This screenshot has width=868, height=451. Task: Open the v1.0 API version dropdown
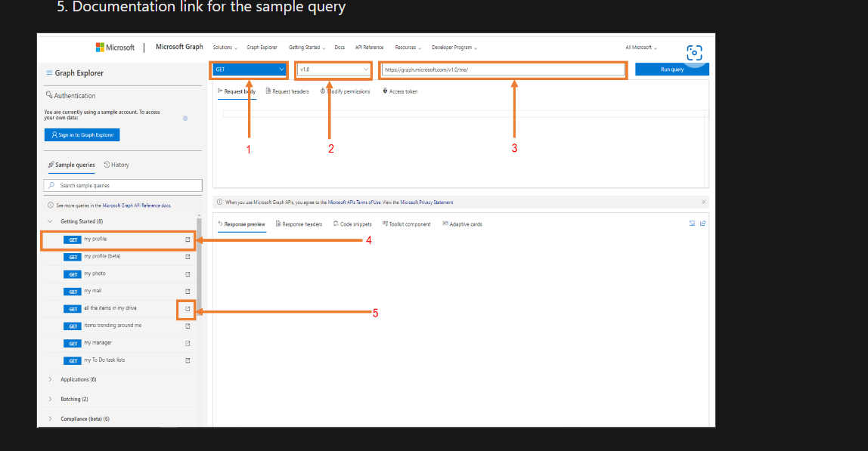(x=333, y=70)
